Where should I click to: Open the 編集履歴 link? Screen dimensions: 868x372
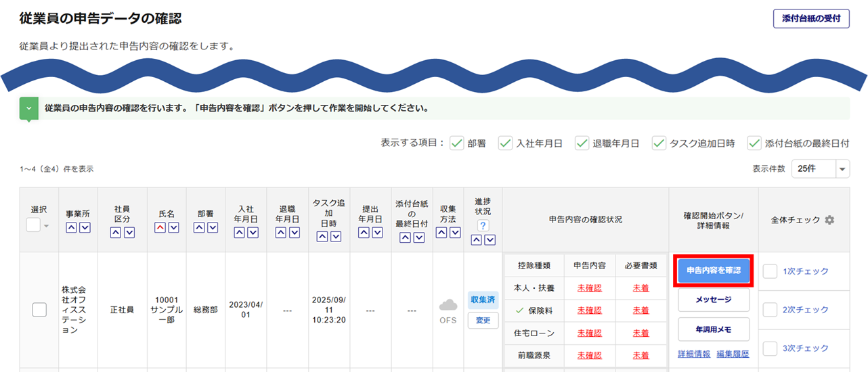click(733, 354)
